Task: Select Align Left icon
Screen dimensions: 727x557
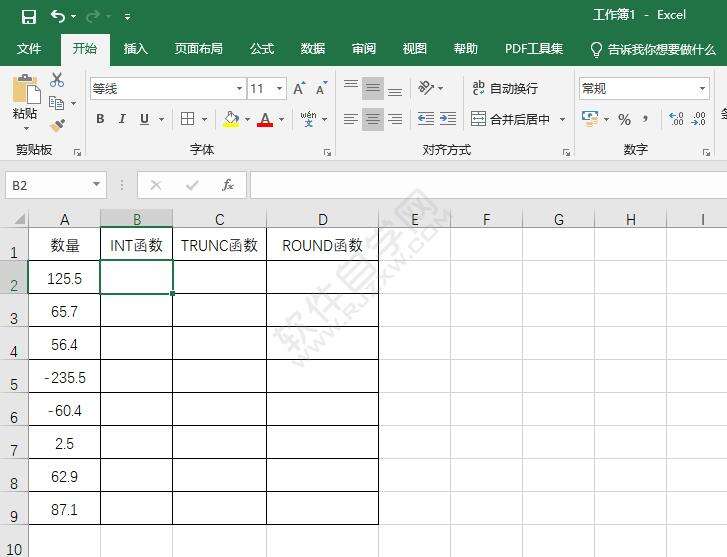Action: (351, 119)
